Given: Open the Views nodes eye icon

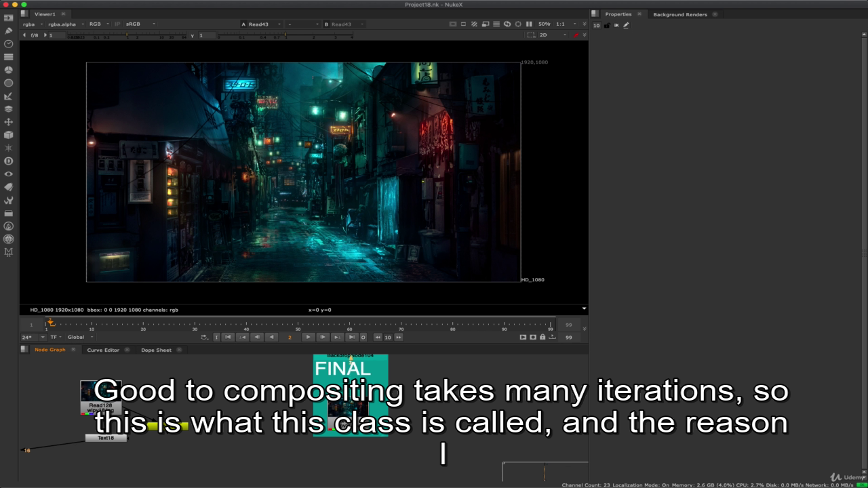Looking at the screenshot, I should point(9,174).
